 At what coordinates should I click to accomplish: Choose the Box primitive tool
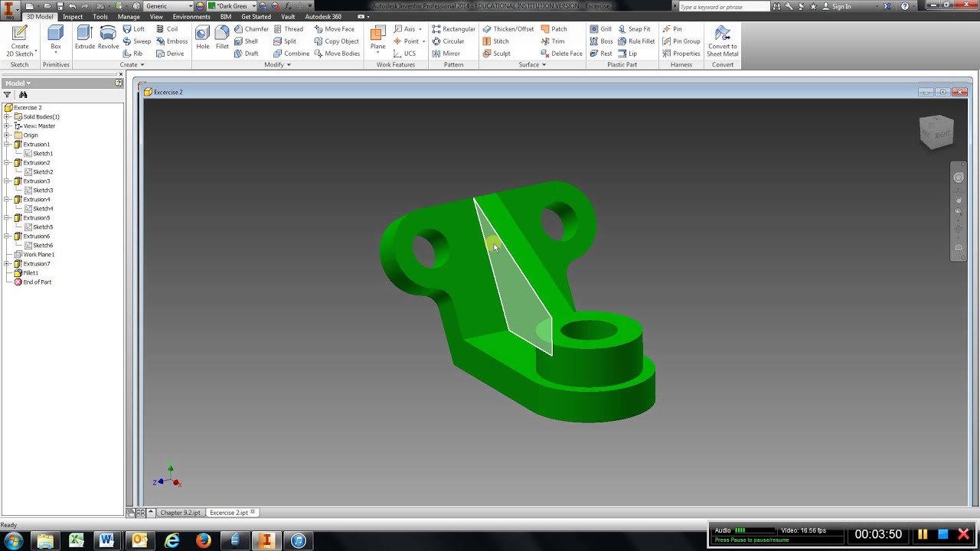[56, 37]
